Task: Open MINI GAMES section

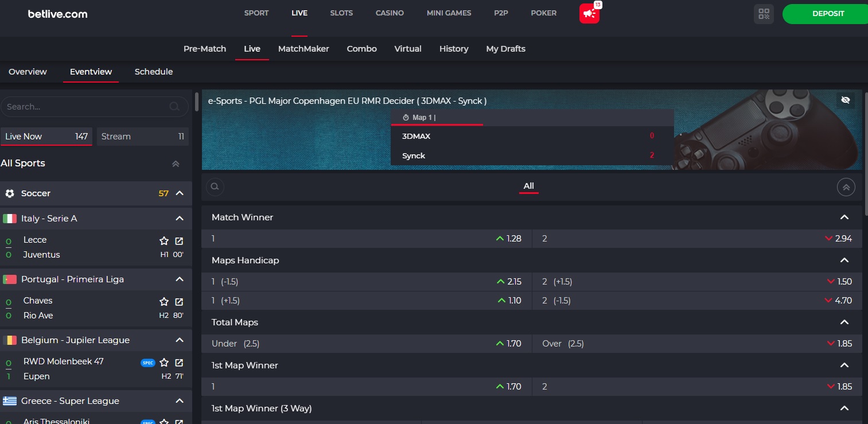Action: click(449, 13)
